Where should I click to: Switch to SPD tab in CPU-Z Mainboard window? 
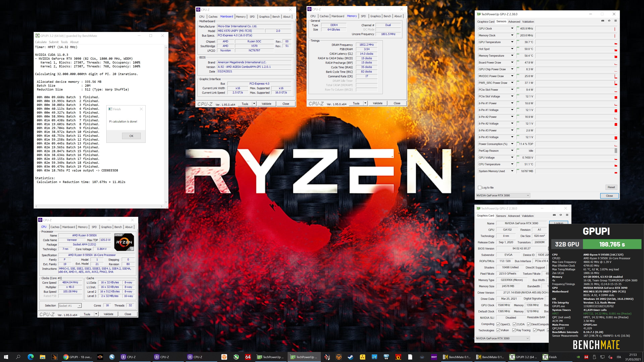(x=252, y=16)
